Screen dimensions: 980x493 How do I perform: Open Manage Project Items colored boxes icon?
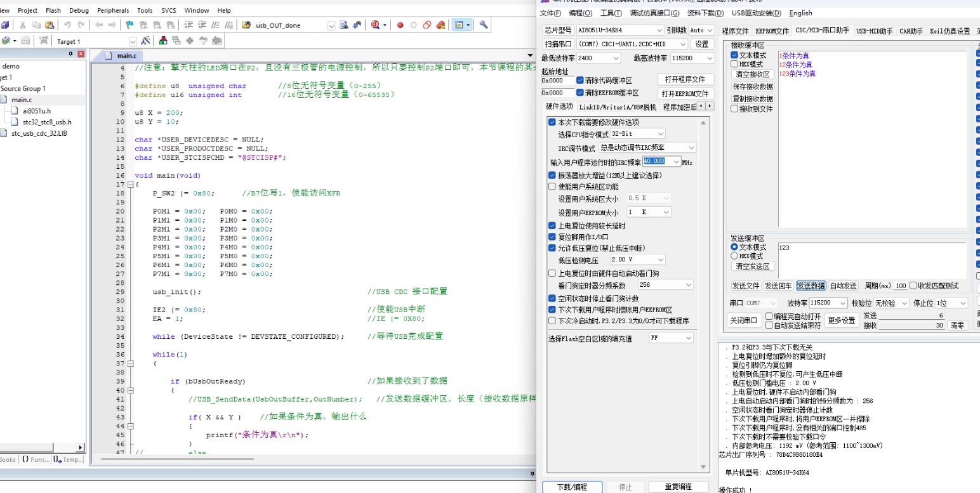click(163, 41)
